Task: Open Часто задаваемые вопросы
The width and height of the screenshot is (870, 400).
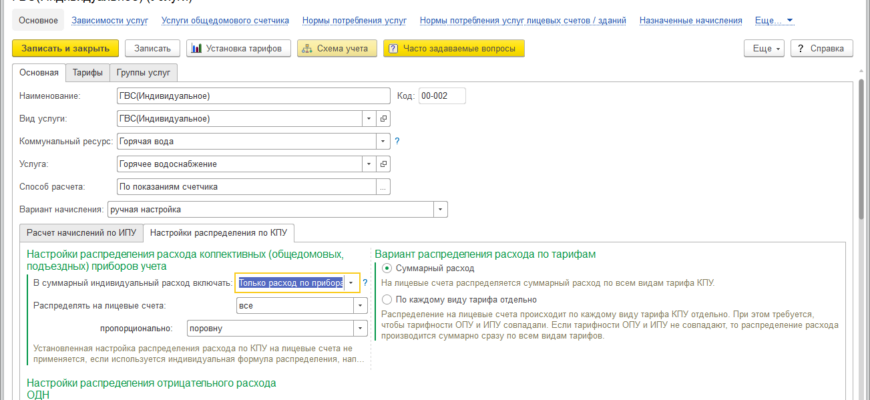Action: pyautogui.click(x=454, y=48)
